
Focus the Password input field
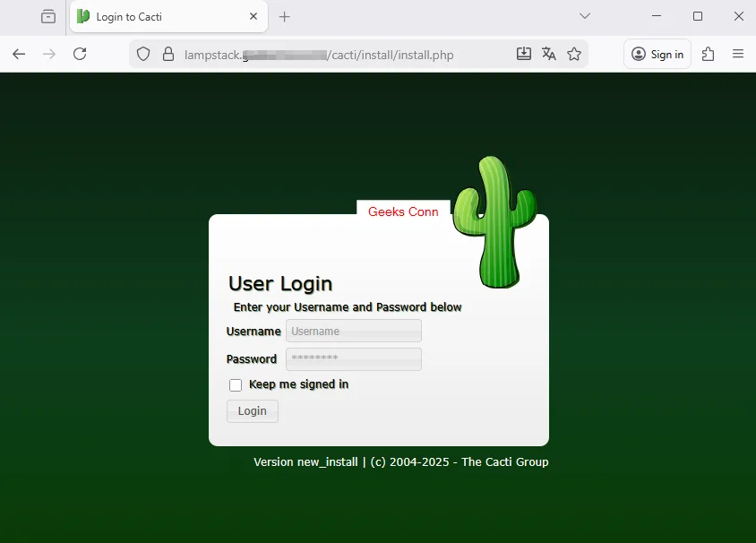(x=353, y=359)
